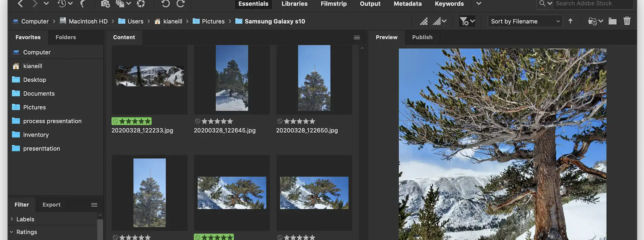Click the refine stacked pages icon
The image size is (644, 240).
pos(120,4)
